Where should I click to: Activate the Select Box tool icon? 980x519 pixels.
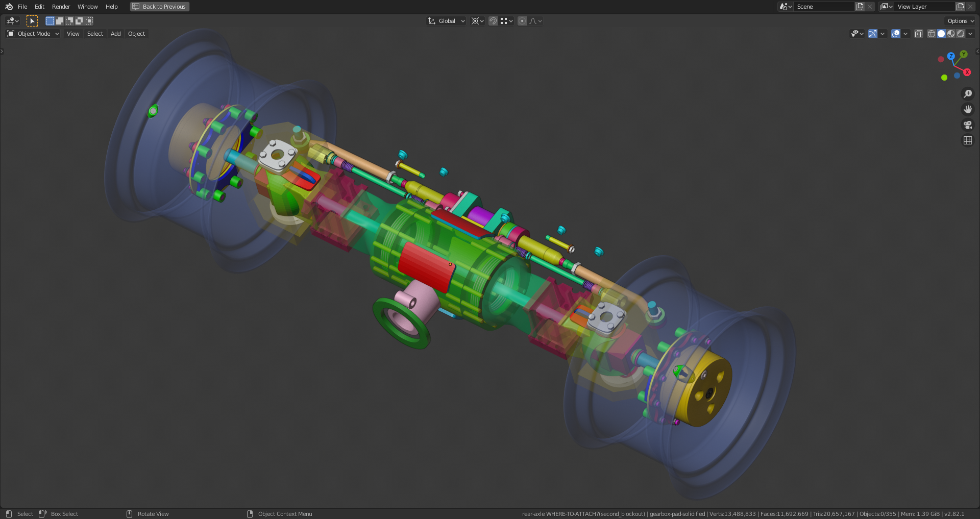coord(32,21)
